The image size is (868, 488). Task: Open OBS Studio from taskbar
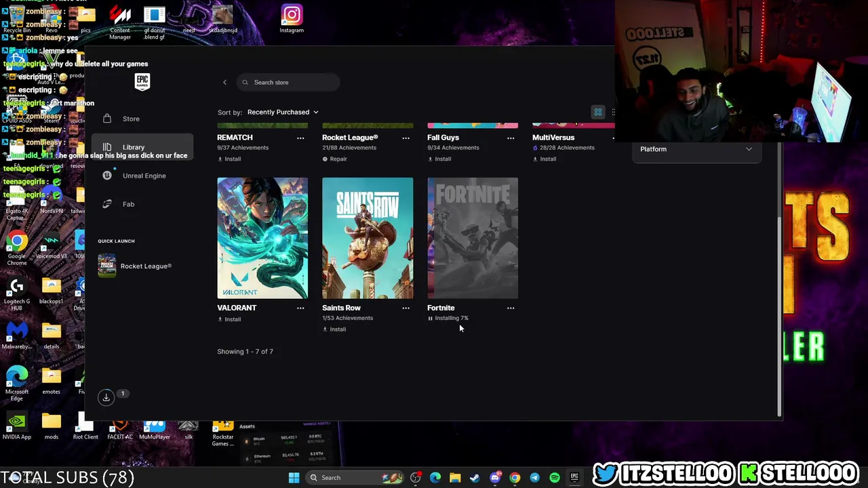pyautogui.click(x=416, y=478)
